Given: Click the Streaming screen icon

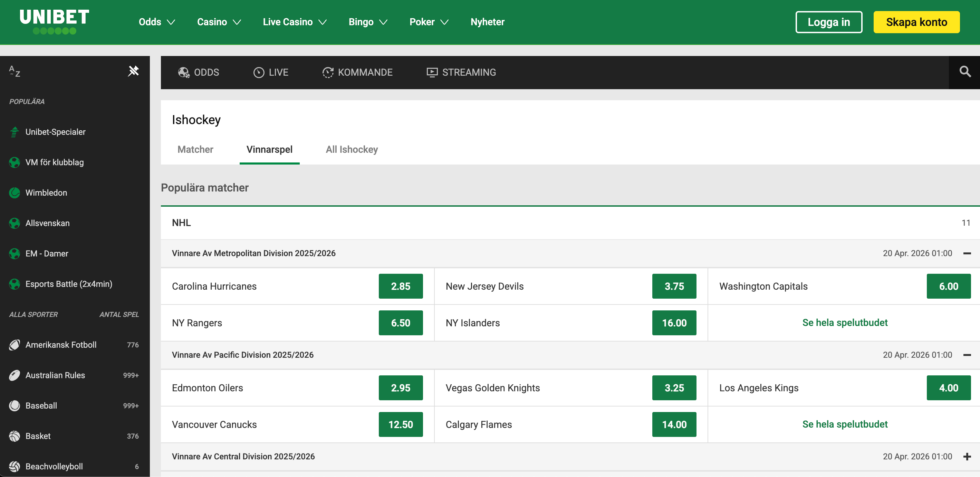Looking at the screenshot, I should click(432, 72).
